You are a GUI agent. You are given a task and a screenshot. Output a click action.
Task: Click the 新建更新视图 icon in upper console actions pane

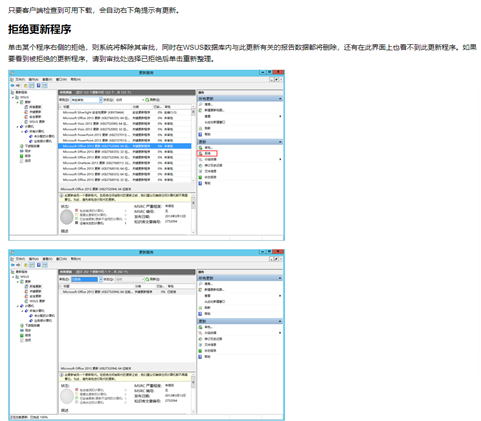201,110
